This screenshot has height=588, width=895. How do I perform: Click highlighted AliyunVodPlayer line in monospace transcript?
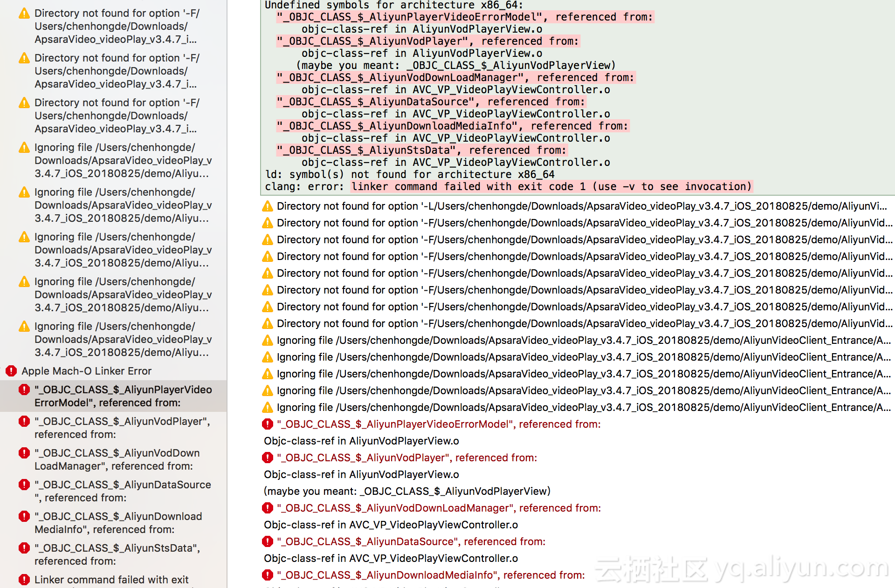[x=427, y=41]
